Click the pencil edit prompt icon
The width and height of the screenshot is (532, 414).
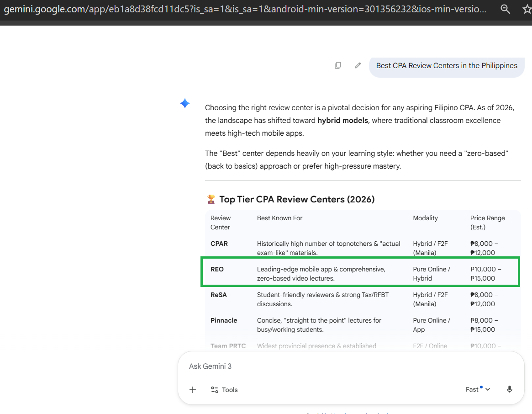pos(358,65)
